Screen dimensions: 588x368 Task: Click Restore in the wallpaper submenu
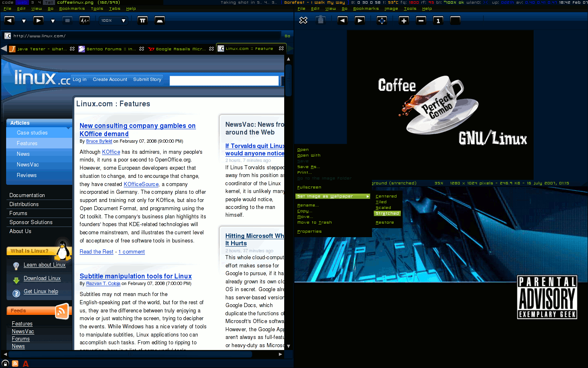coord(385,222)
